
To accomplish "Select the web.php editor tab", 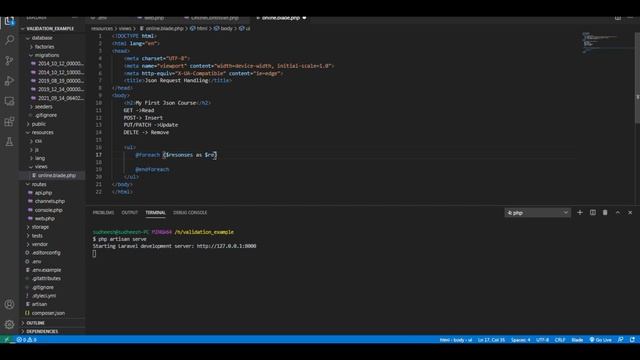I will (153, 18).
